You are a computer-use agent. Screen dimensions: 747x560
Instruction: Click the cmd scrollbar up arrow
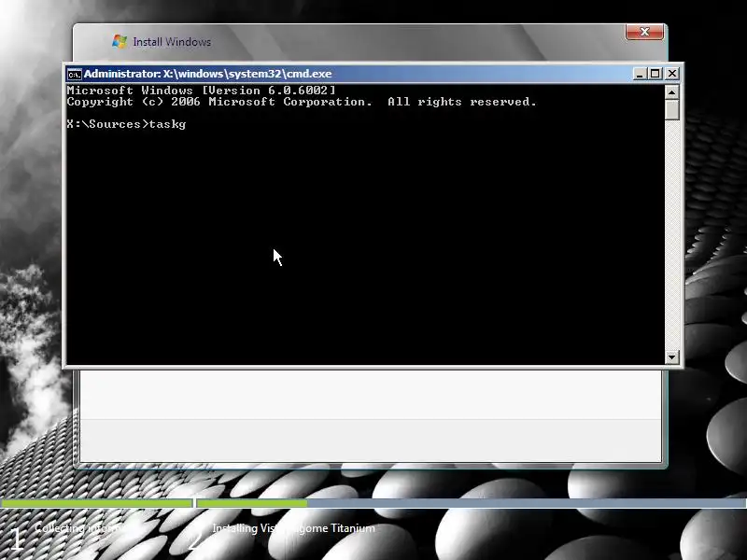coord(671,92)
